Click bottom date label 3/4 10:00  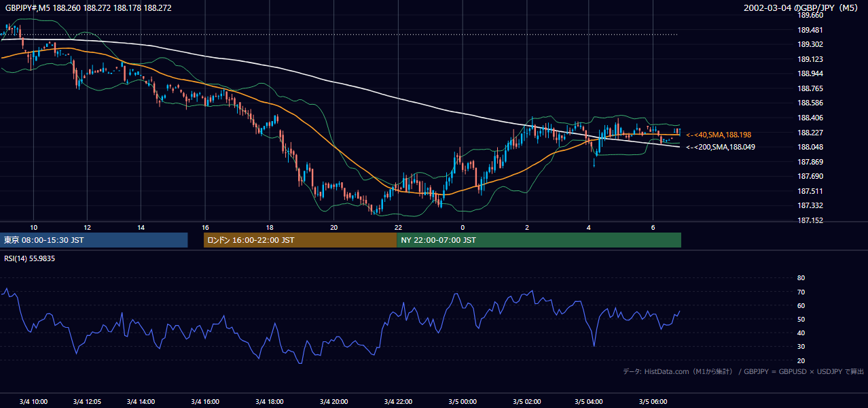34,402
